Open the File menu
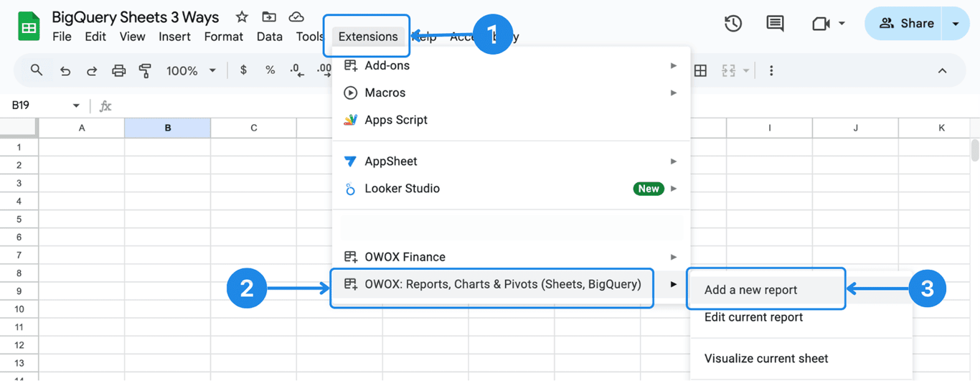980x381 pixels. [x=62, y=37]
